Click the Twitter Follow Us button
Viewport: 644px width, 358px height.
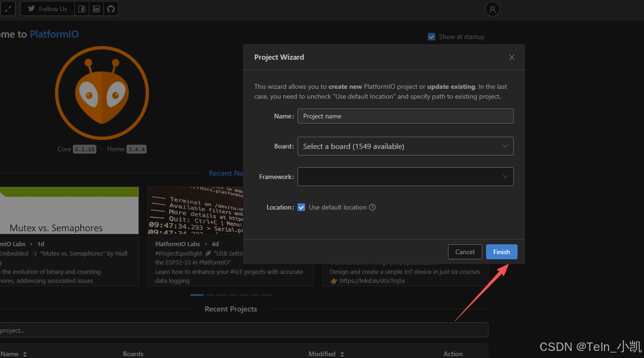(x=47, y=8)
